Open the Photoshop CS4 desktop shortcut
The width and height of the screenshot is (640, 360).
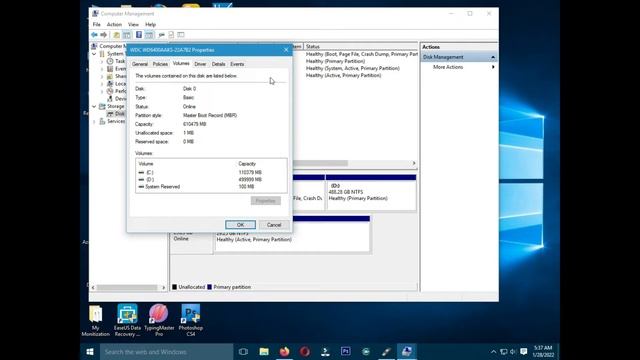tap(191, 321)
